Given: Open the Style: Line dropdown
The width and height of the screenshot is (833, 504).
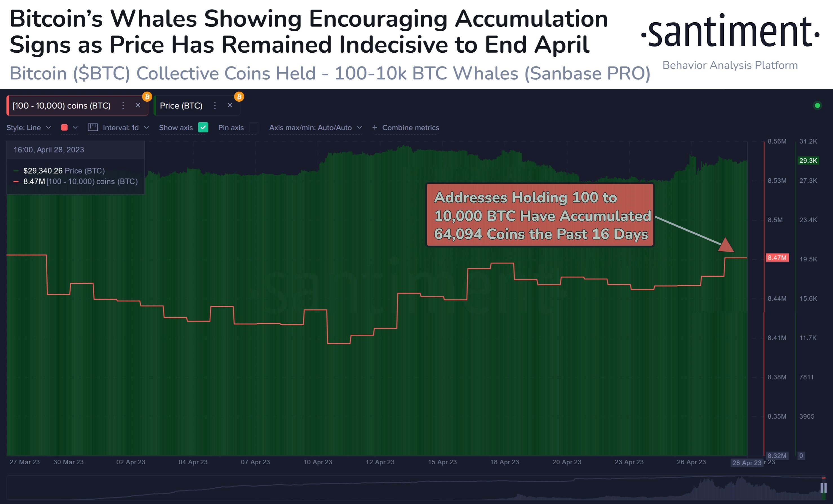Looking at the screenshot, I should tap(29, 127).
